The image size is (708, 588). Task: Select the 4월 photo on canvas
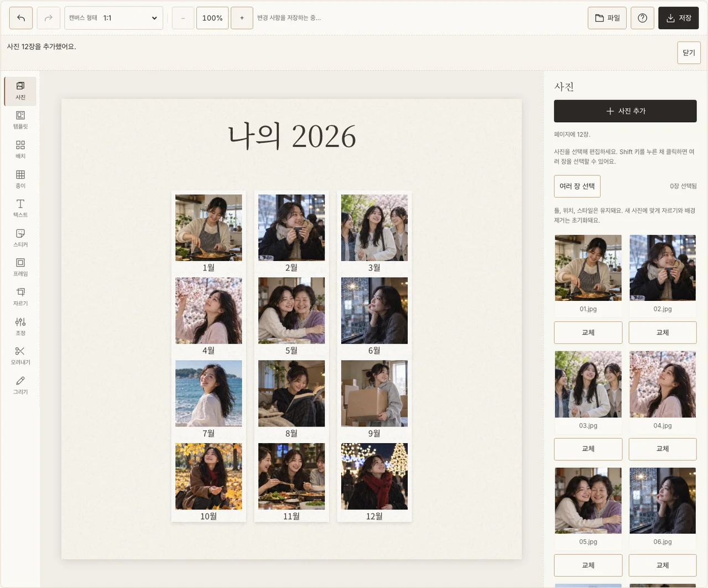click(209, 310)
